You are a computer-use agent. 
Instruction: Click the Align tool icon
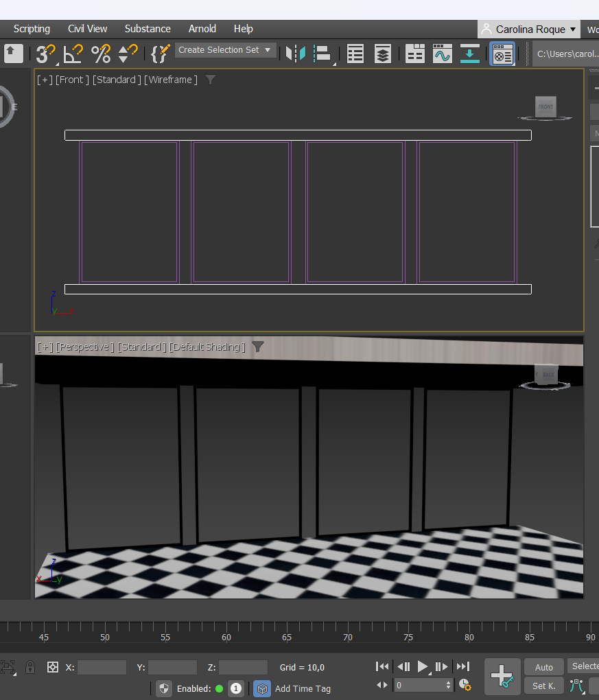pos(322,54)
